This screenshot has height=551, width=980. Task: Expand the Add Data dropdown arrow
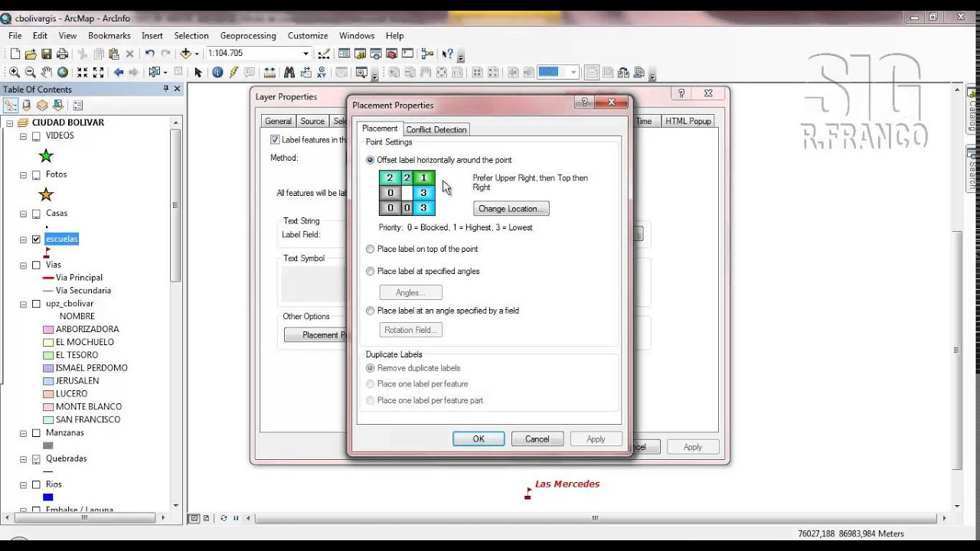[197, 54]
